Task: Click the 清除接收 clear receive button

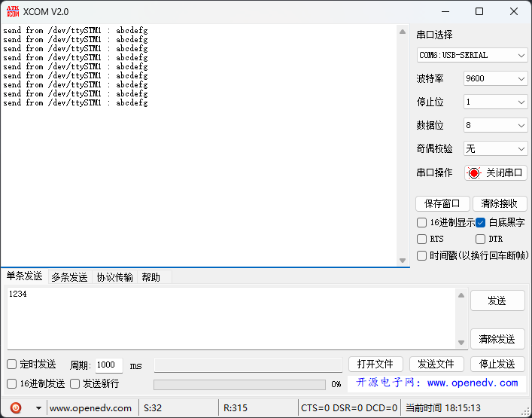Action: coord(500,203)
